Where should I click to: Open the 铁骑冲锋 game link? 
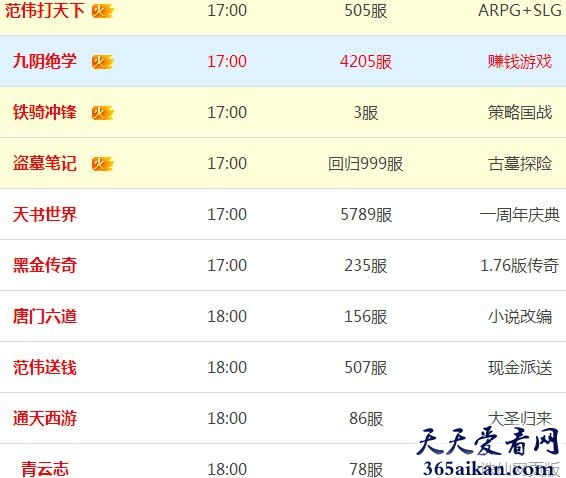pos(45,112)
